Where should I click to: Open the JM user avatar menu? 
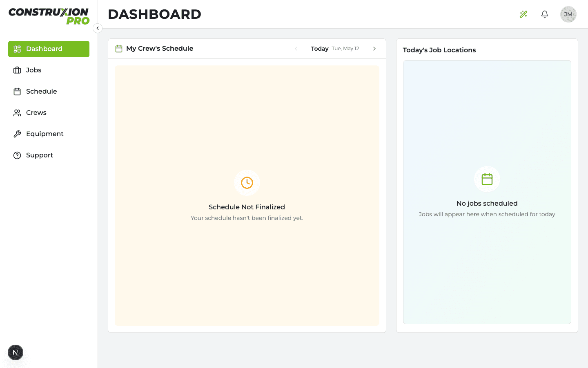tap(568, 14)
